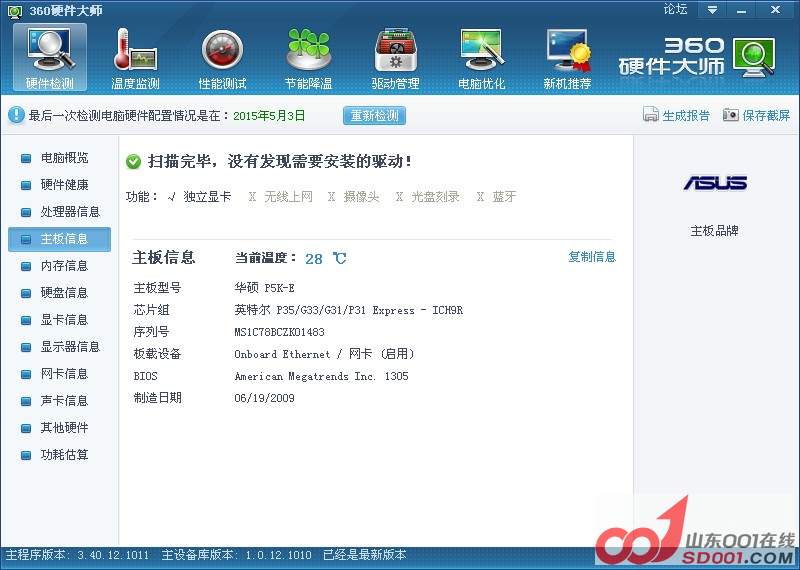The width and height of the screenshot is (800, 570).
Task: Launch the 性能测试 performance test
Action: click(222, 58)
